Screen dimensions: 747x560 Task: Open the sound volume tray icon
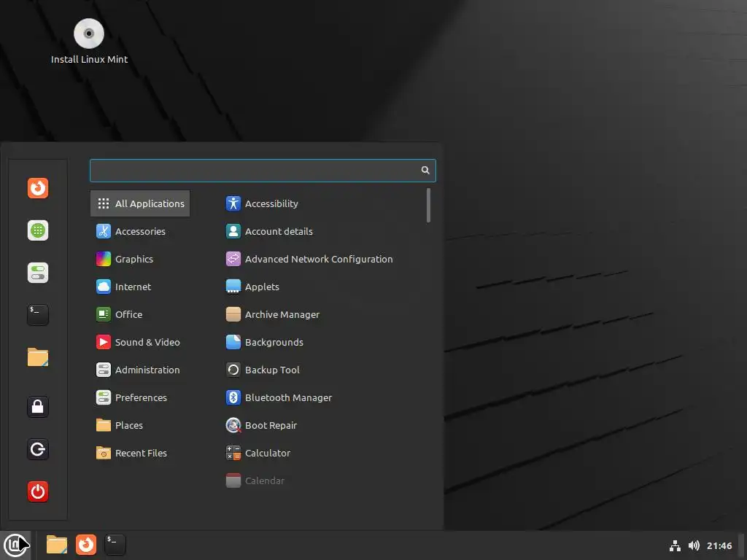tap(694, 545)
